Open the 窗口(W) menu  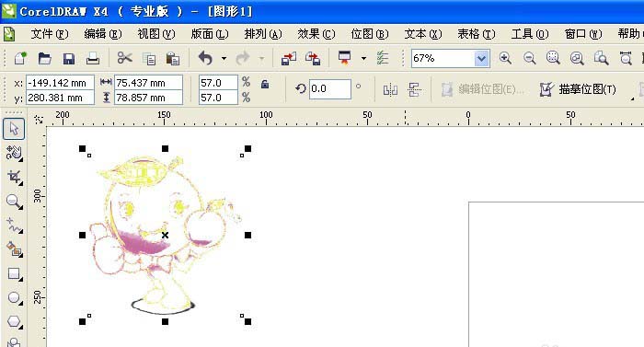583,34
